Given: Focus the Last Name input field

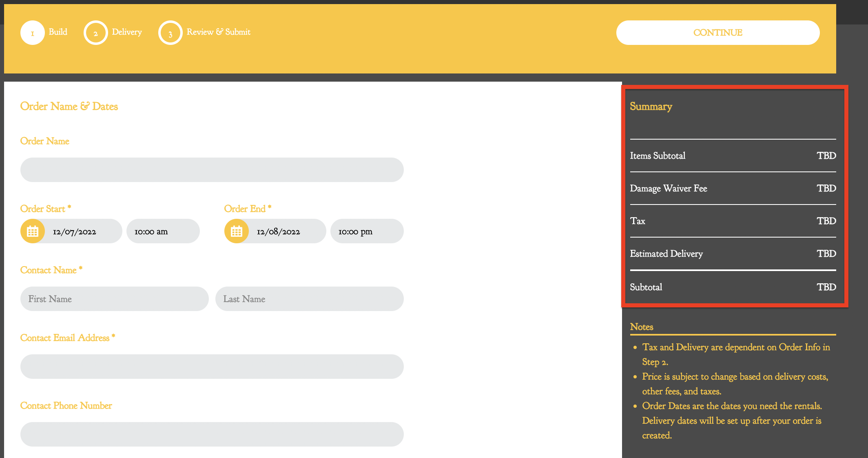Looking at the screenshot, I should click(310, 299).
